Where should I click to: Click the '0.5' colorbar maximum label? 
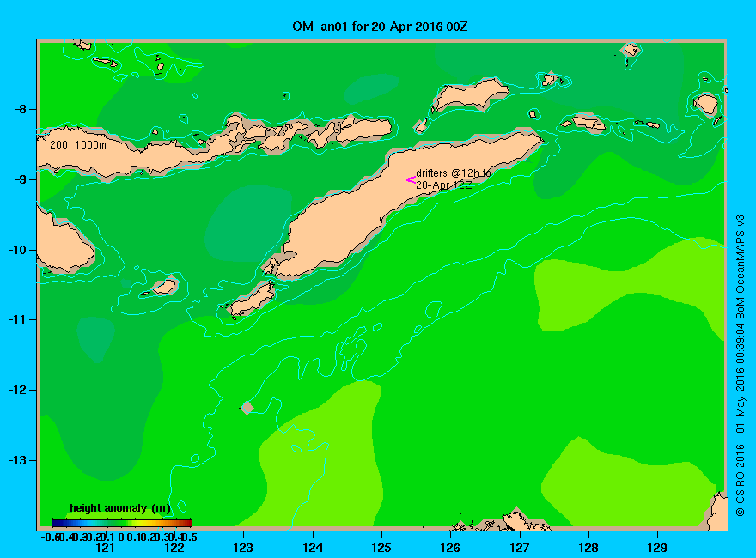(x=191, y=537)
